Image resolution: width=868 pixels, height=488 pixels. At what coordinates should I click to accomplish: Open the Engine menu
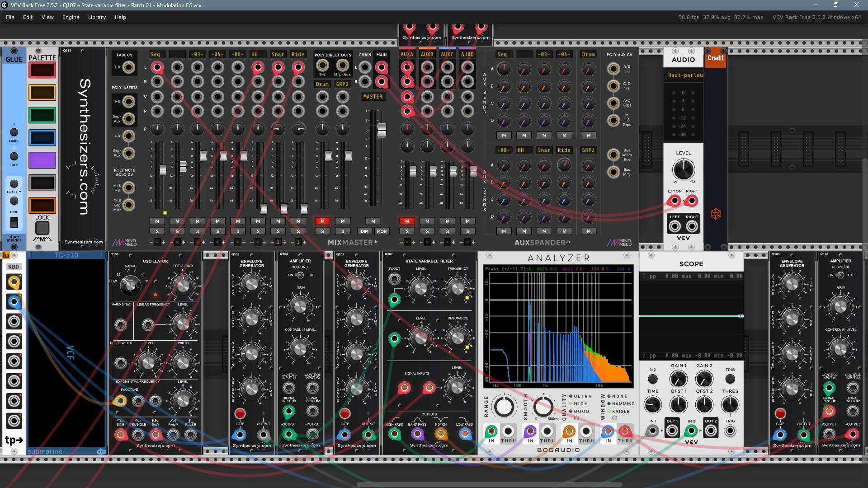[71, 17]
